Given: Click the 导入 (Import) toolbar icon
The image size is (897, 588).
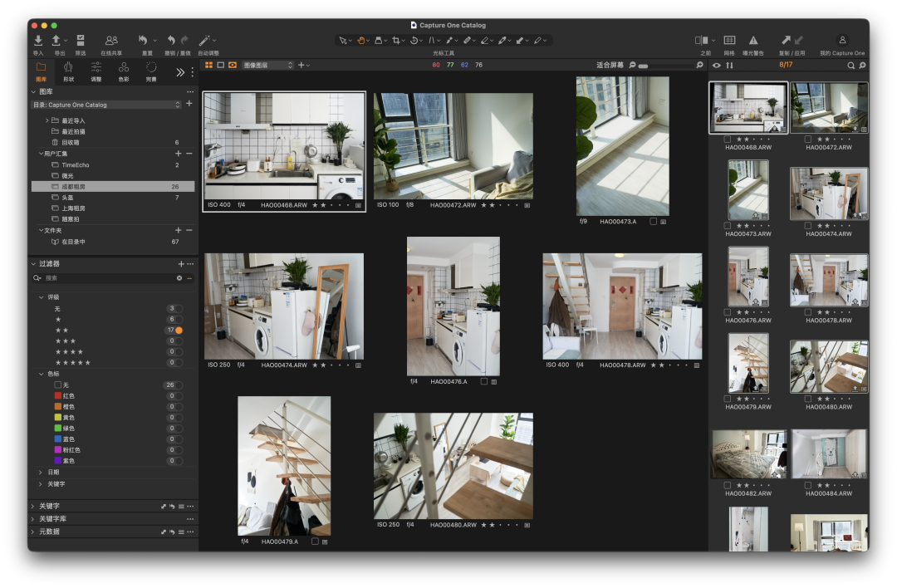Looking at the screenshot, I should click(38, 40).
